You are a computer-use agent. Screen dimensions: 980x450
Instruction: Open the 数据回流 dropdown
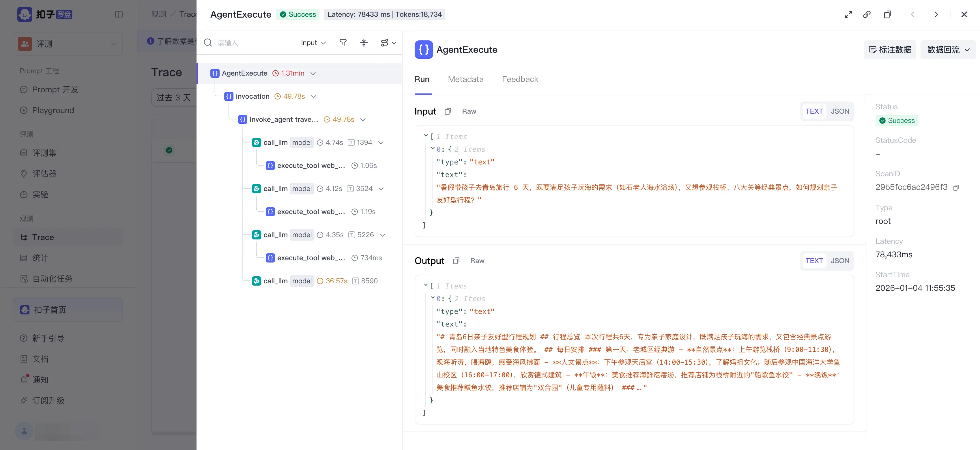[948, 49]
